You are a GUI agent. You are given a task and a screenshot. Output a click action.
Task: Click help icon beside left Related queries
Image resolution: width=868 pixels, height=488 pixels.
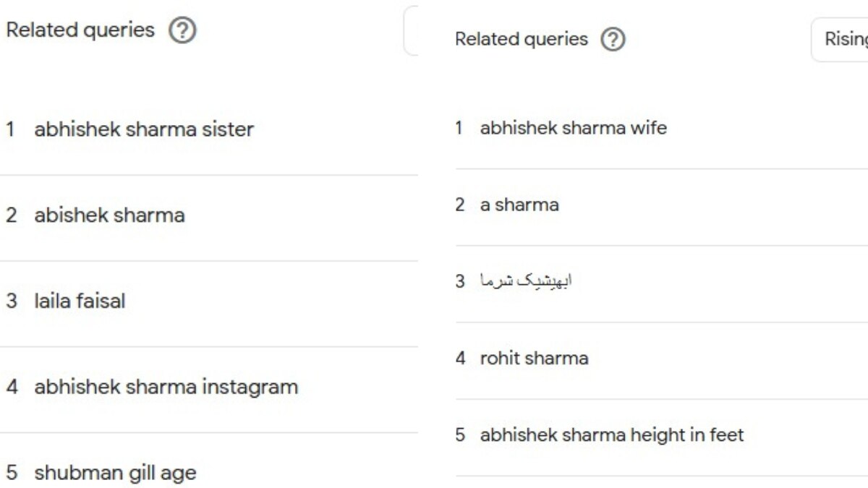tap(182, 31)
